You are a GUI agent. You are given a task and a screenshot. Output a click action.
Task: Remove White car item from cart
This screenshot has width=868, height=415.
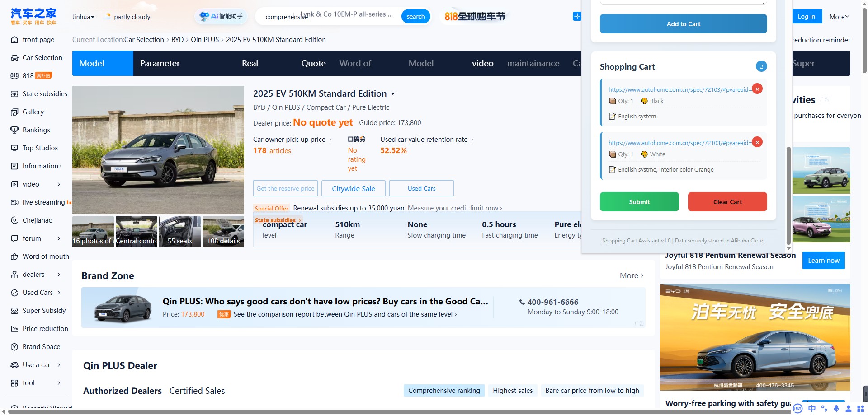pos(757,142)
